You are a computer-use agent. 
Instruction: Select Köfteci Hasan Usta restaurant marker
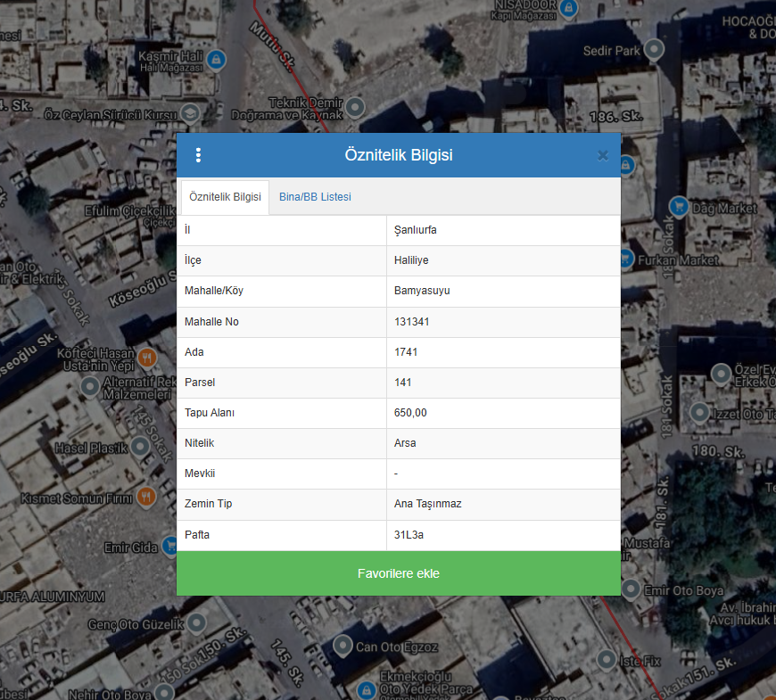coord(147,358)
